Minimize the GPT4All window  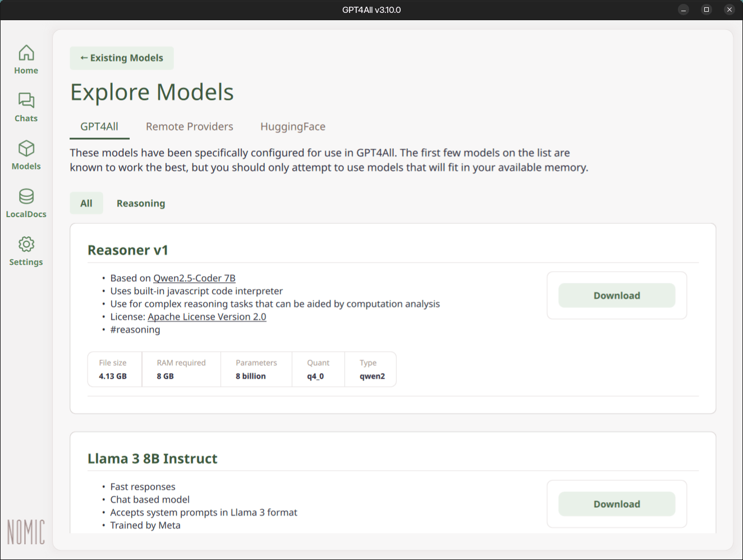pos(683,10)
